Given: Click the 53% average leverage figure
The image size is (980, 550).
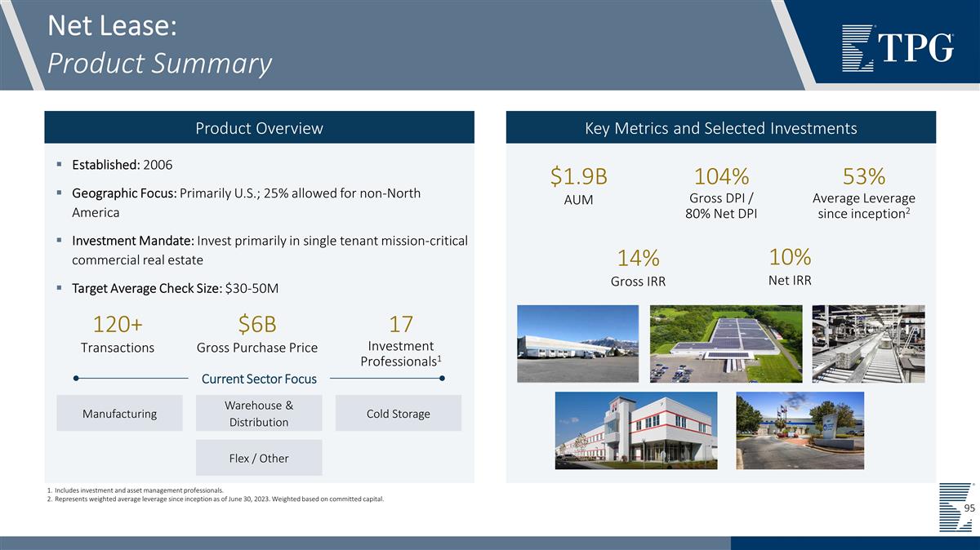Looking at the screenshot, I should [864, 176].
